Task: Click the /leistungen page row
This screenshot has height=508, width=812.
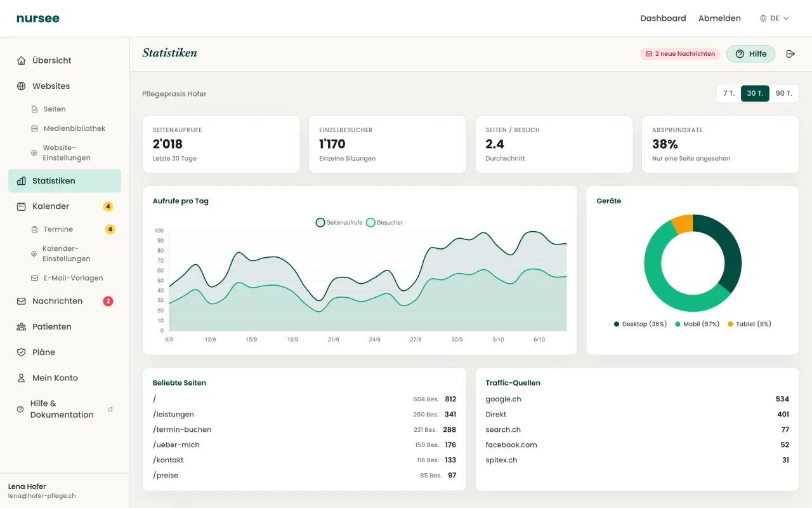Action: 304,415
